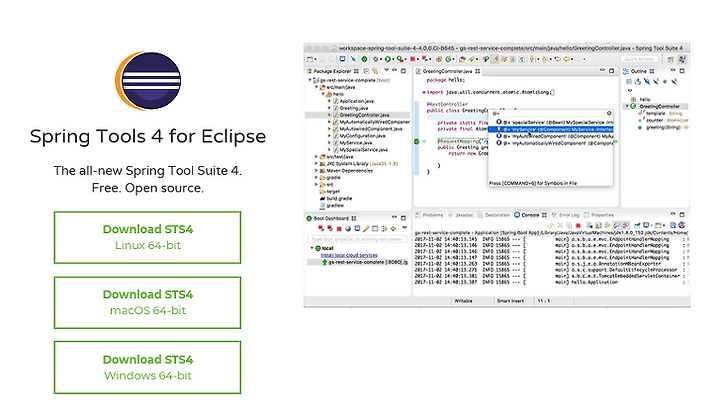Select the Outline tab
Screen dimensions: 720x414
click(x=639, y=71)
